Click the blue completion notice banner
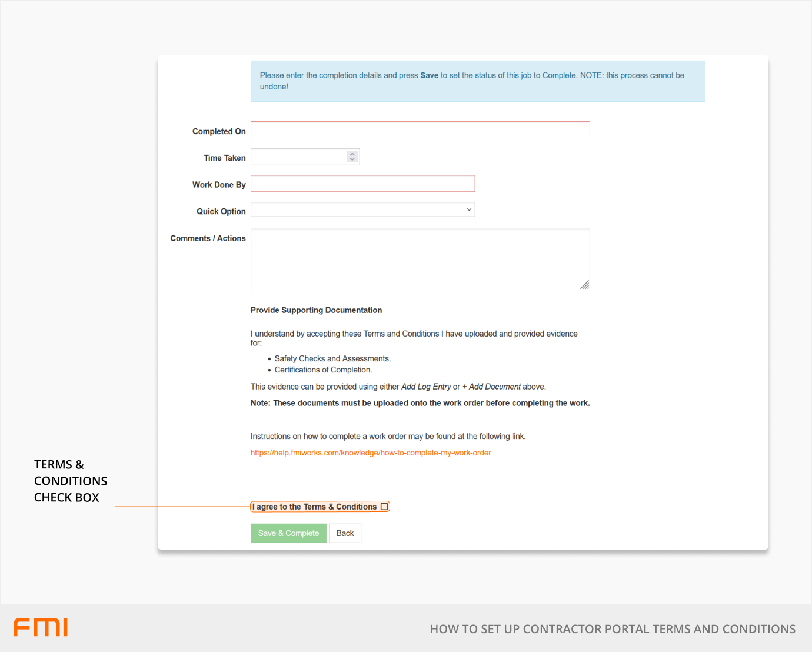 [478, 81]
